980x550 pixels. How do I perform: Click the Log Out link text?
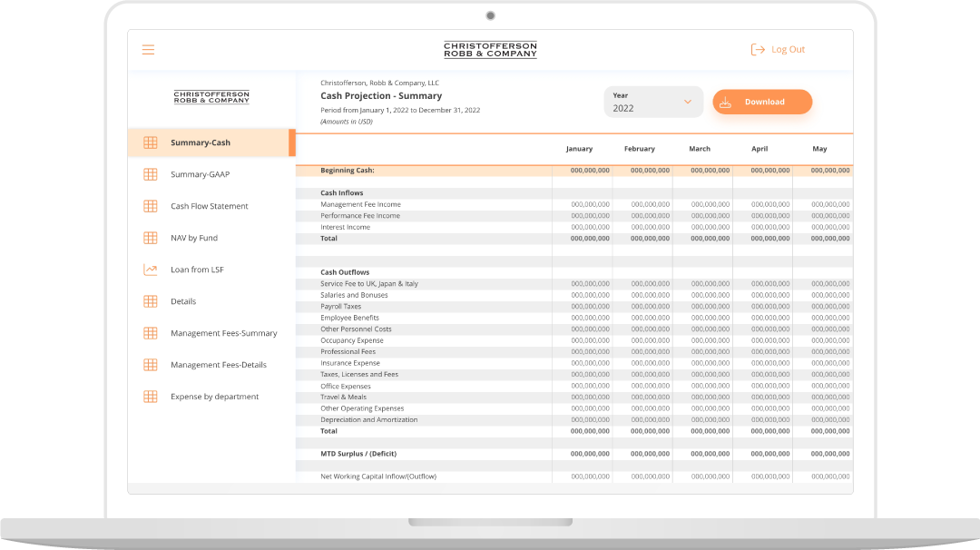point(788,50)
